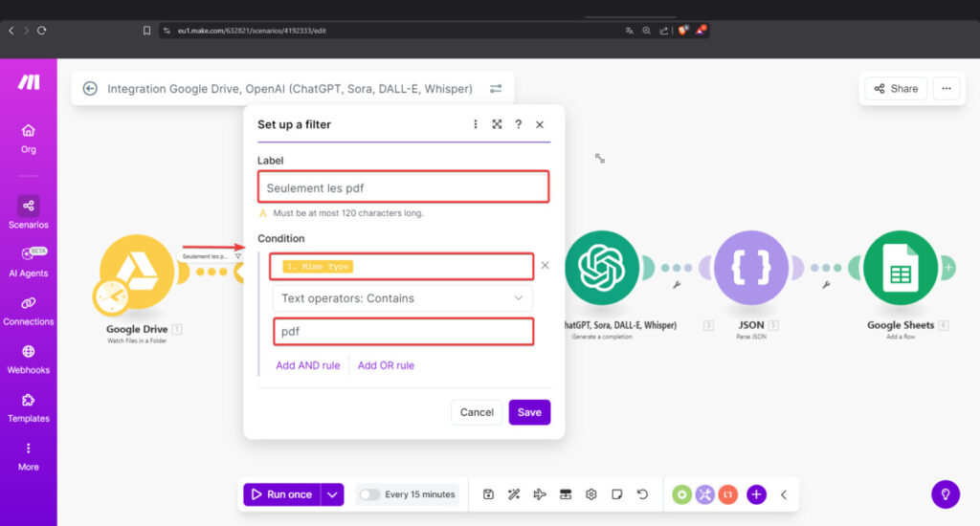Open the Org home page

coord(28,139)
